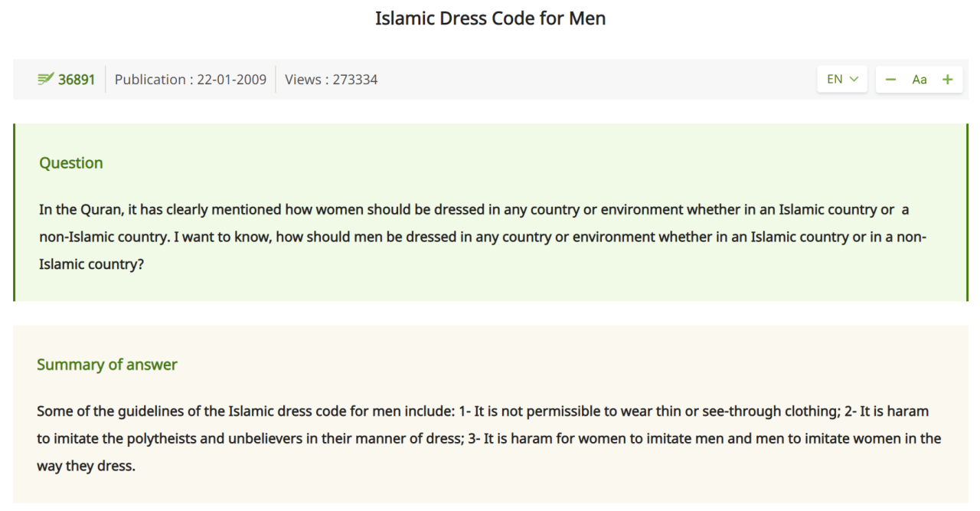Decrease font size with minus icon
Screen dimensions: 980x511
[890, 79]
